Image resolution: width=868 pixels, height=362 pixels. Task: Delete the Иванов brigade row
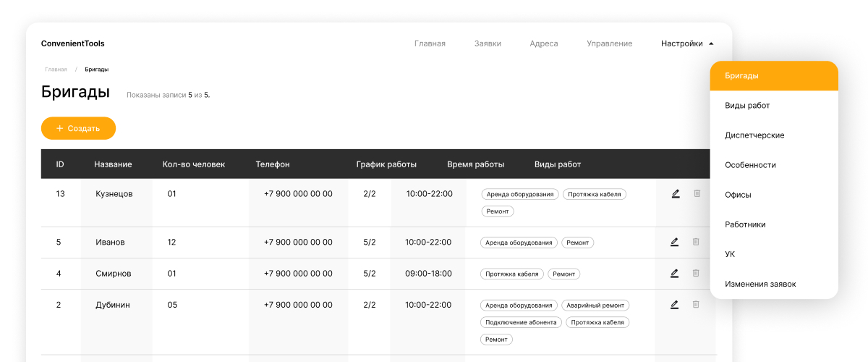pos(697,242)
